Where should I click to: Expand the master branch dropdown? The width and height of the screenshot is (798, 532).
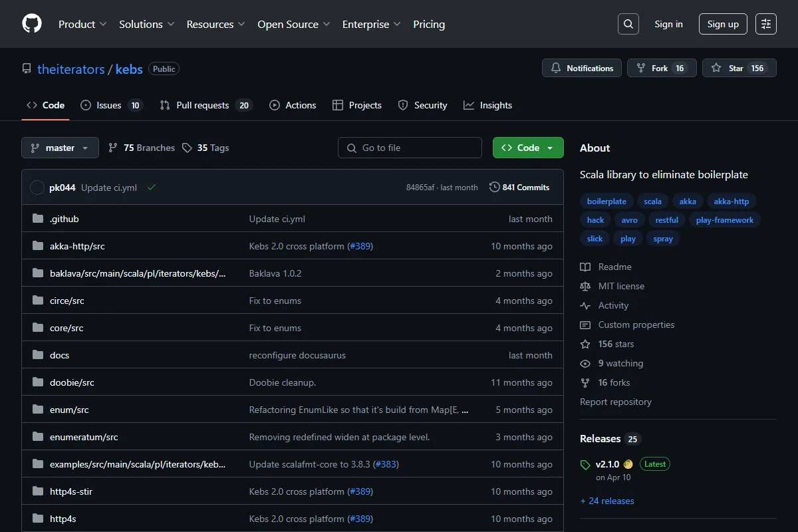(60, 148)
